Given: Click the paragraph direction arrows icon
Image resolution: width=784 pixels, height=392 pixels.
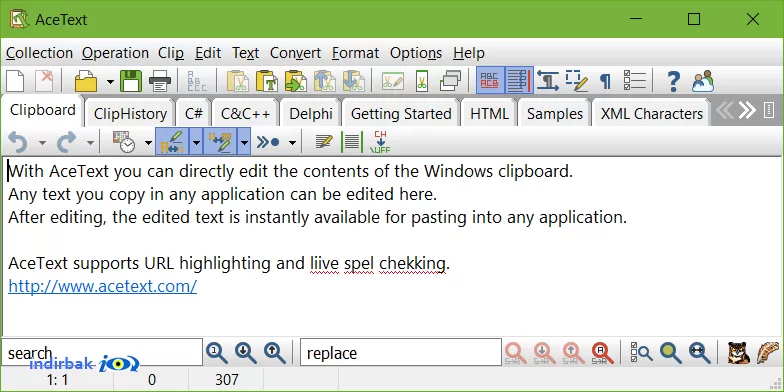Looking at the screenshot, I should point(548,81).
